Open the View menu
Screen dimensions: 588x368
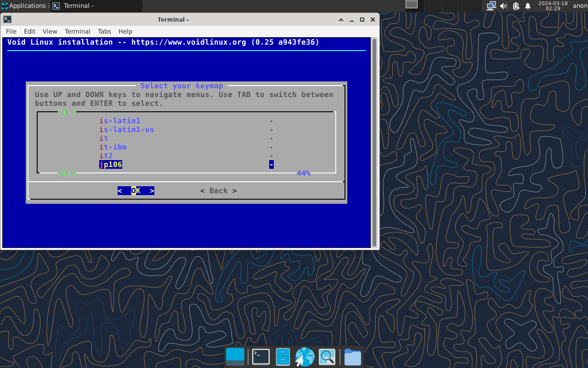point(50,31)
